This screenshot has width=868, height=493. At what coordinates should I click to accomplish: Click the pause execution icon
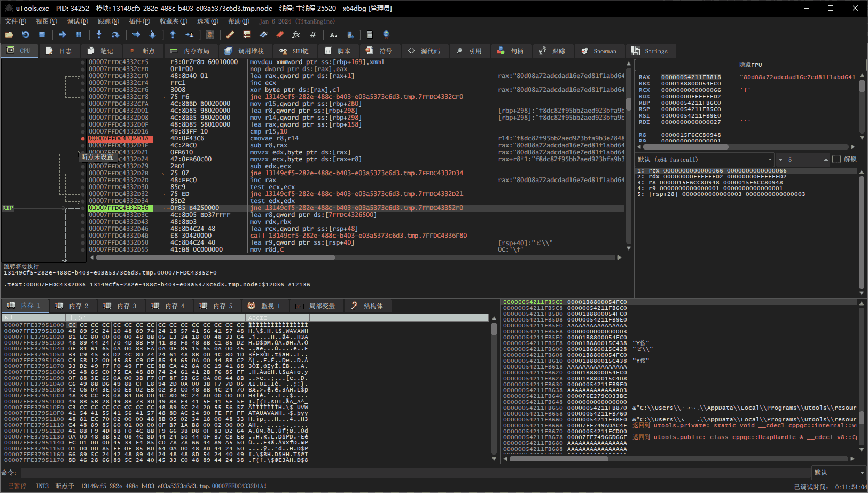click(79, 35)
